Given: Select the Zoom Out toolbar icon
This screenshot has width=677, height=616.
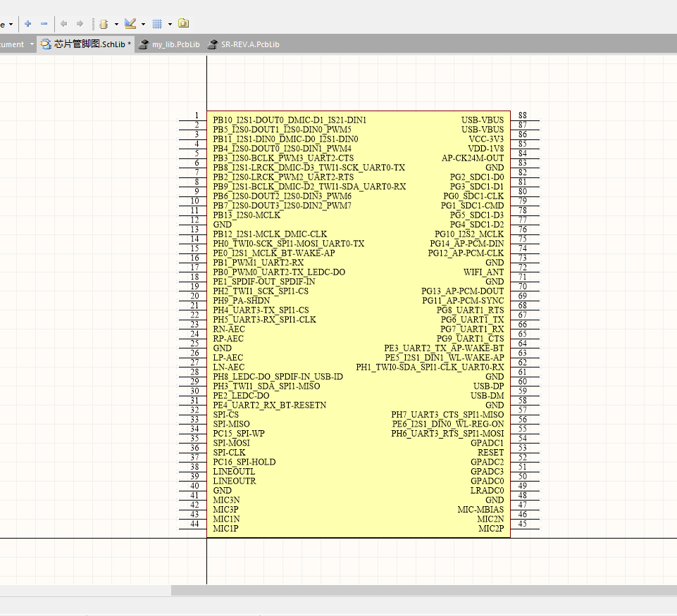Looking at the screenshot, I should (44, 23).
